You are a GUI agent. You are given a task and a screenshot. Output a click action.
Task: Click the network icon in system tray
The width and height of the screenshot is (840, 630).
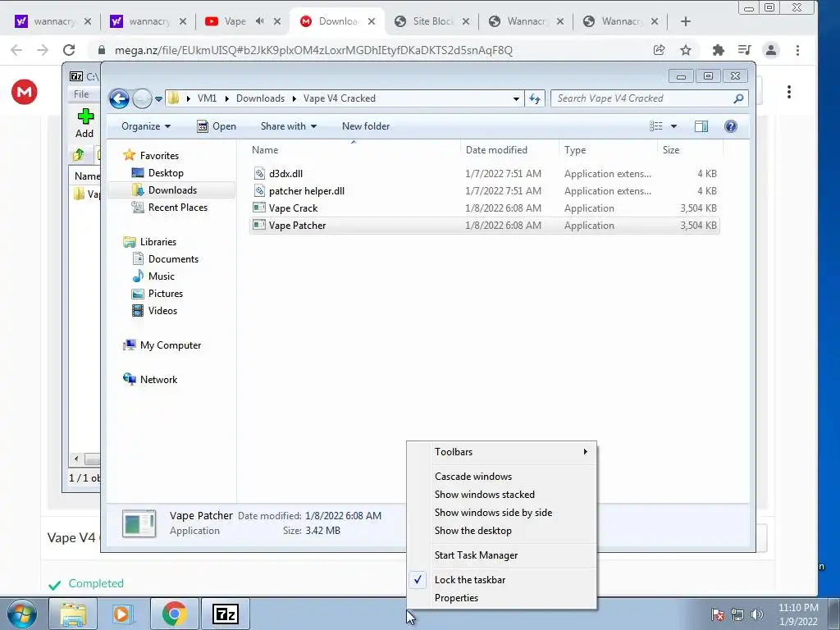click(737, 614)
